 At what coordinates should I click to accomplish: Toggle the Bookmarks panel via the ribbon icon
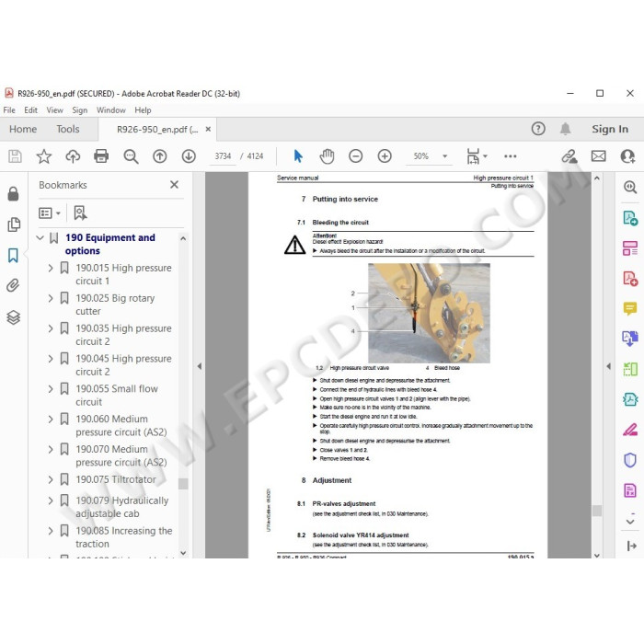tap(13, 255)
